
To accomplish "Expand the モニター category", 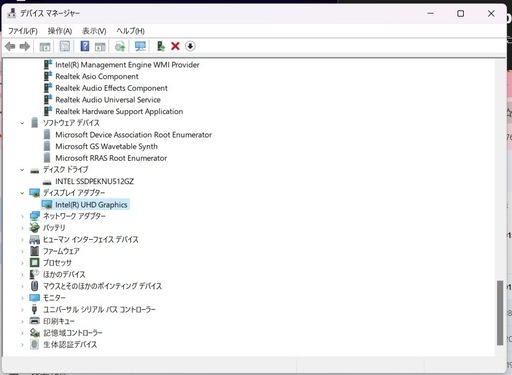I will pos(22,298).
